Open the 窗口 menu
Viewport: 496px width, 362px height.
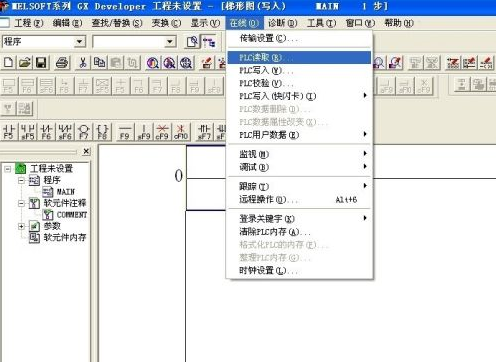[360, 23]
